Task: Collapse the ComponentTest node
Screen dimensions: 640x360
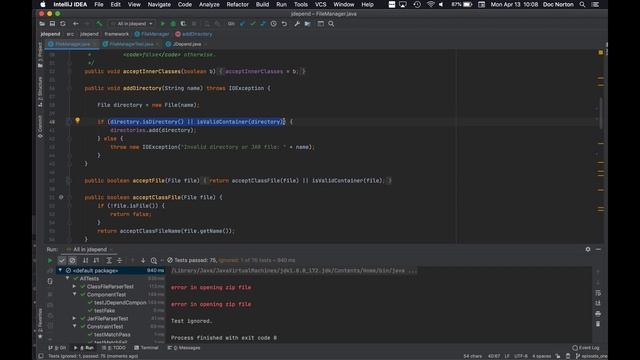Action: [x=74, y=294]
